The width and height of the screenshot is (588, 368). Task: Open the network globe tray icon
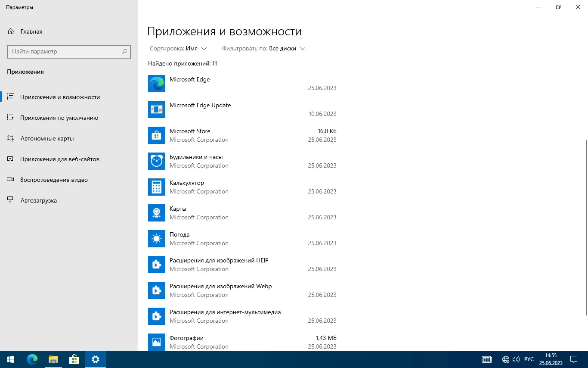(x=506, y=359)
